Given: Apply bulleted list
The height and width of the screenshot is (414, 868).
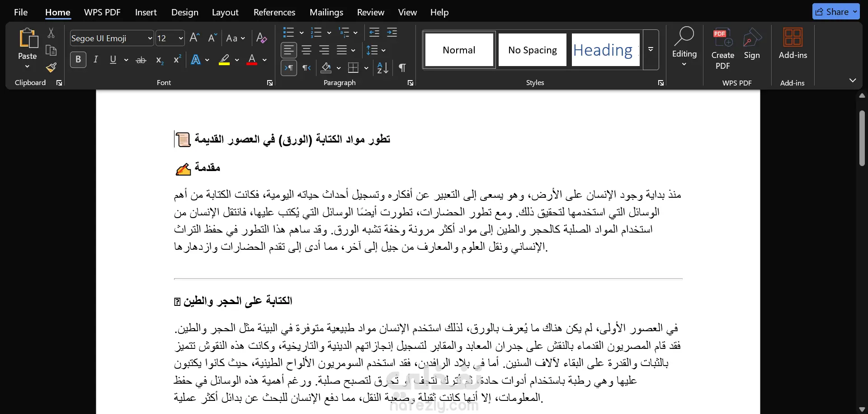Looking at the screenshot, I should click(288, 33).
